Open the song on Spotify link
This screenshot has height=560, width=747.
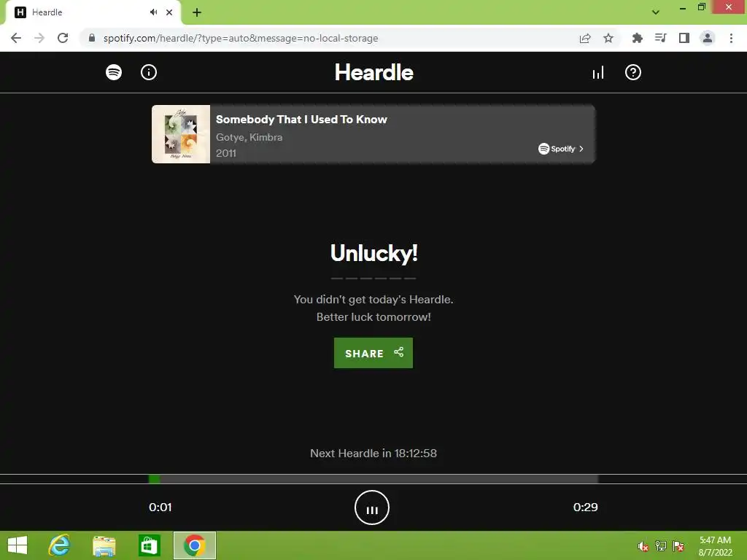(x=561, y=149)
